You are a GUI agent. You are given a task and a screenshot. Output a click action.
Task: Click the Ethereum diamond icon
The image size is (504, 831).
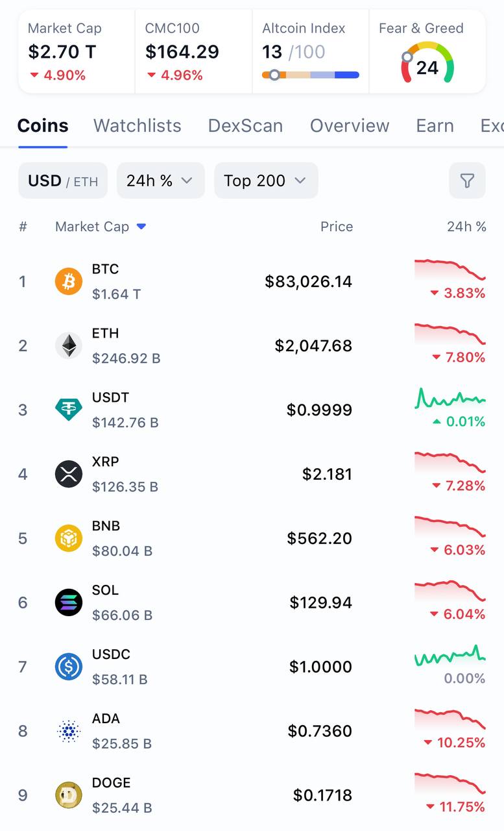tap(68, 345)
